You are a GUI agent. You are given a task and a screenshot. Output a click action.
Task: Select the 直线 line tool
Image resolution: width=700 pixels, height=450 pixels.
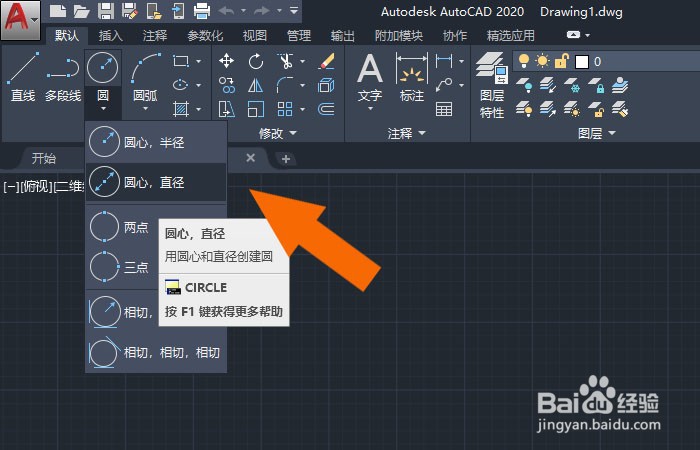(x=23, y=77)
